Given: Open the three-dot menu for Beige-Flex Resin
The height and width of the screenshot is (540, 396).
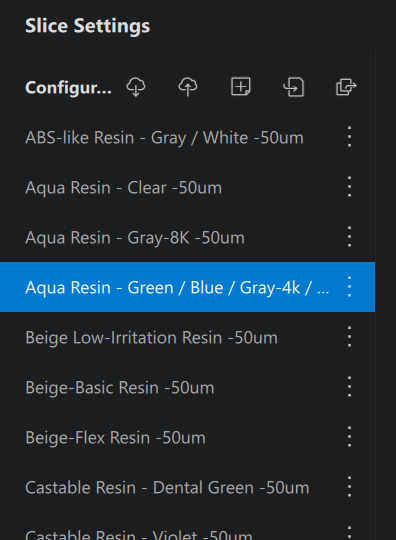Looking at the screenshot, I should click(350, 437).
